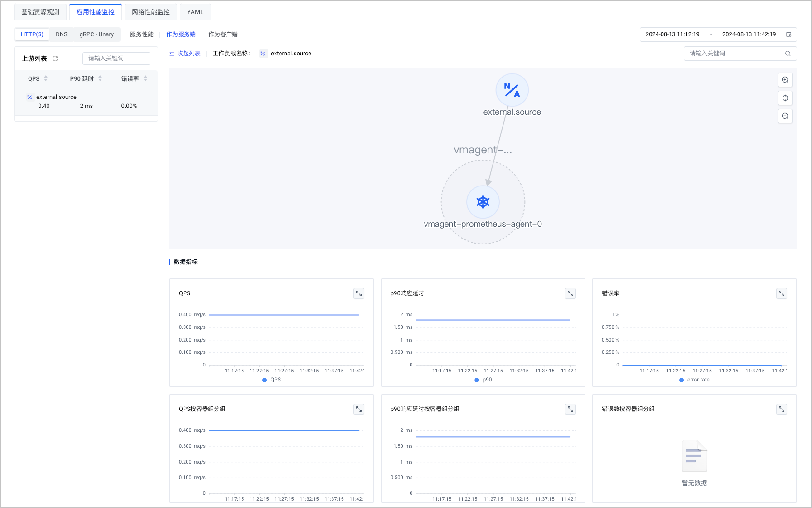
Task: Recenter the topology graph view
Action: pyautogui.click(x=785, y=98)
